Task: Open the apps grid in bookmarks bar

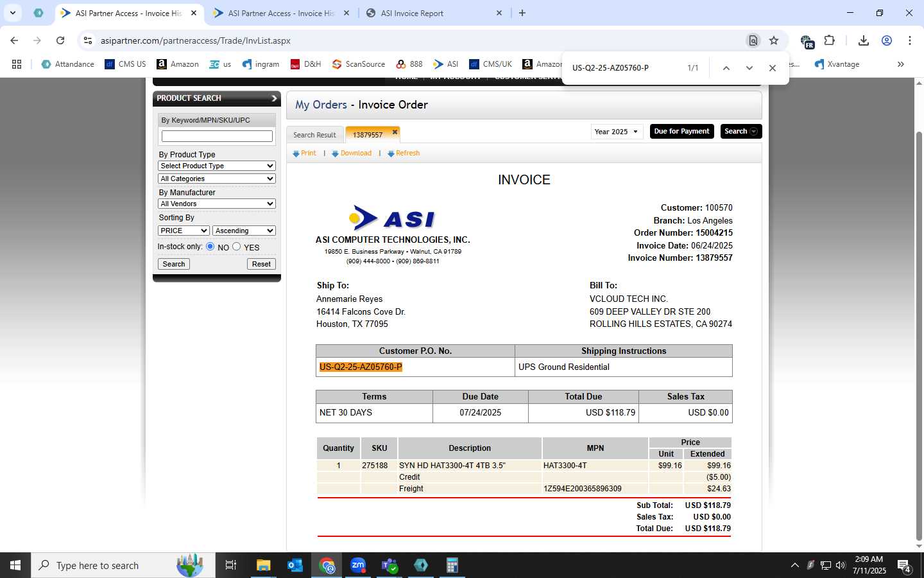Action: [17, 64]
